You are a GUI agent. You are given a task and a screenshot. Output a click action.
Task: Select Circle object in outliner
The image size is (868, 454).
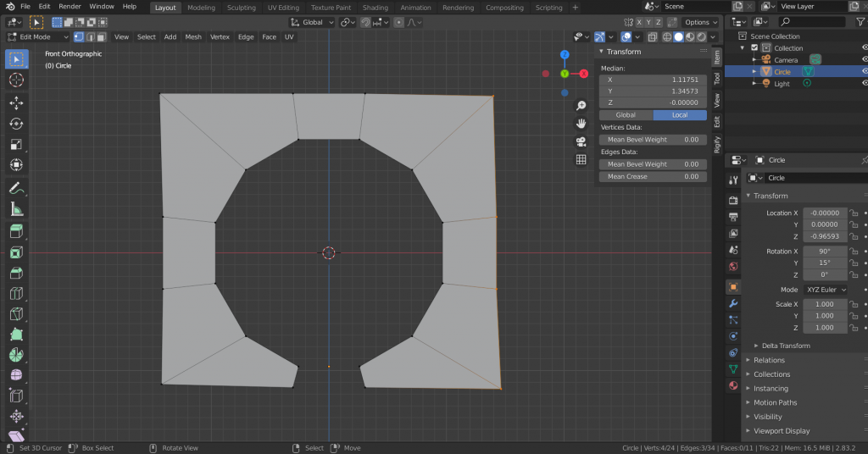(x=782, y=72)
